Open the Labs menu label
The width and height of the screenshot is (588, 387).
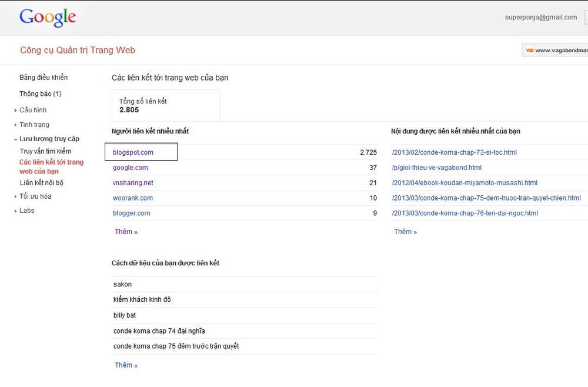coord(27,211)
